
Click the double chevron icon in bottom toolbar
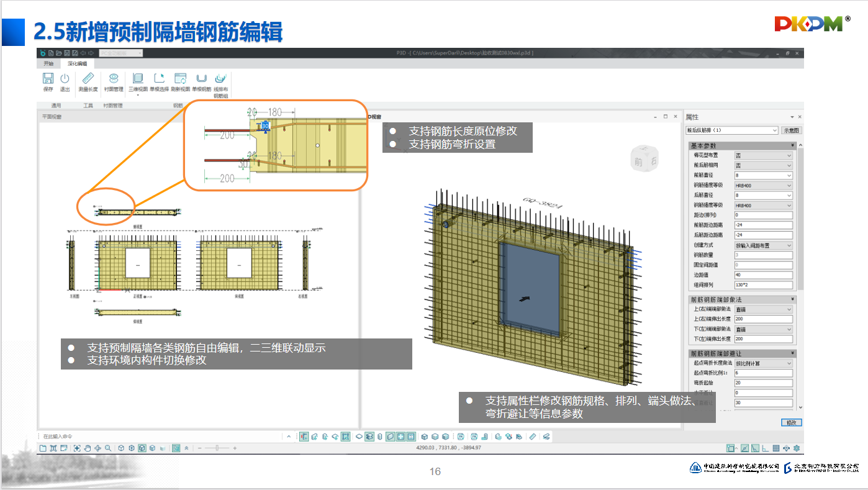tap(186, 448)
